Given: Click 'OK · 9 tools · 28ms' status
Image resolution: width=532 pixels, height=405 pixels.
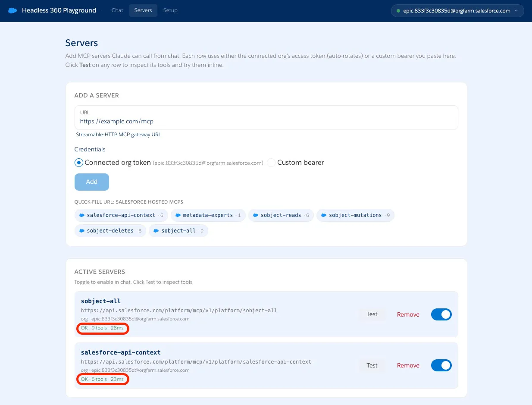Looking at the screenshot, I should click(103, 328).
